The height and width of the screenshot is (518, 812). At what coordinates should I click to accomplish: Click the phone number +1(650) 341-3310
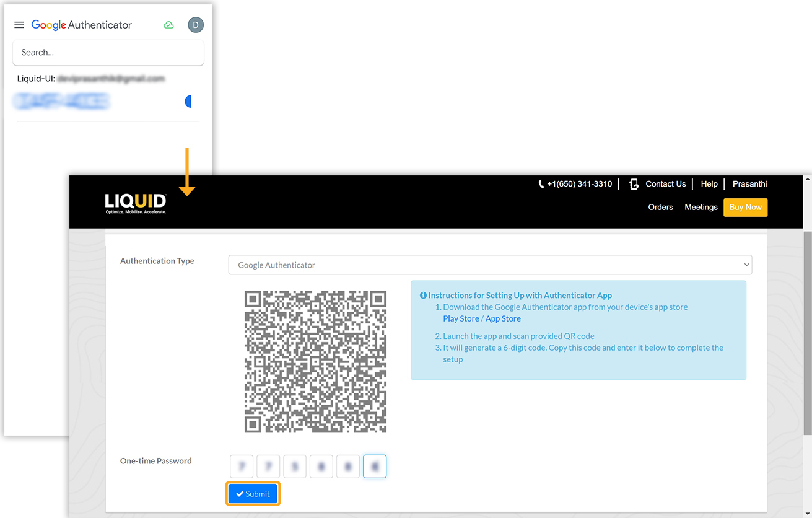point(579,184)
